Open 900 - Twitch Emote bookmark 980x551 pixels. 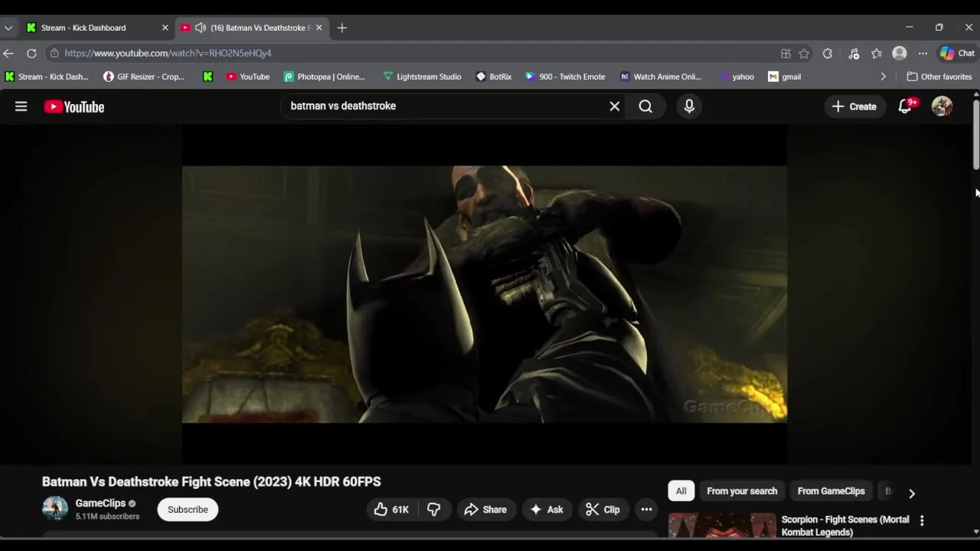click(x=565, y=77)
